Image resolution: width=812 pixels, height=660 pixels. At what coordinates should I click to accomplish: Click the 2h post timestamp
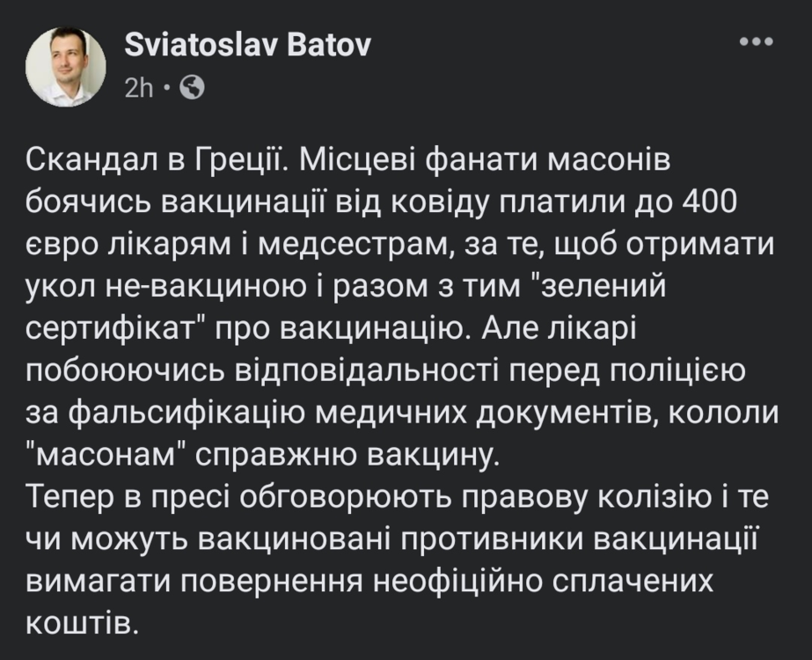(x=139, y=87)
